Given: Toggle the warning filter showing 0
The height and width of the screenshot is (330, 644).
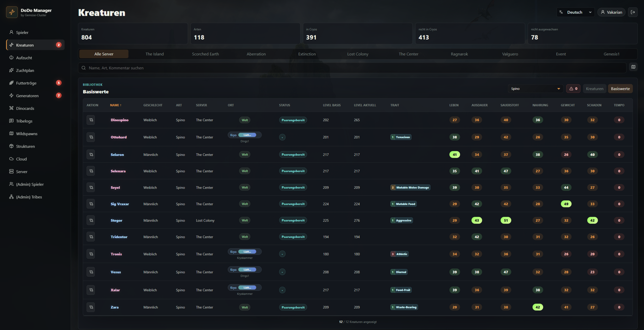Looking at the screenshot, I should click(573, 89).
